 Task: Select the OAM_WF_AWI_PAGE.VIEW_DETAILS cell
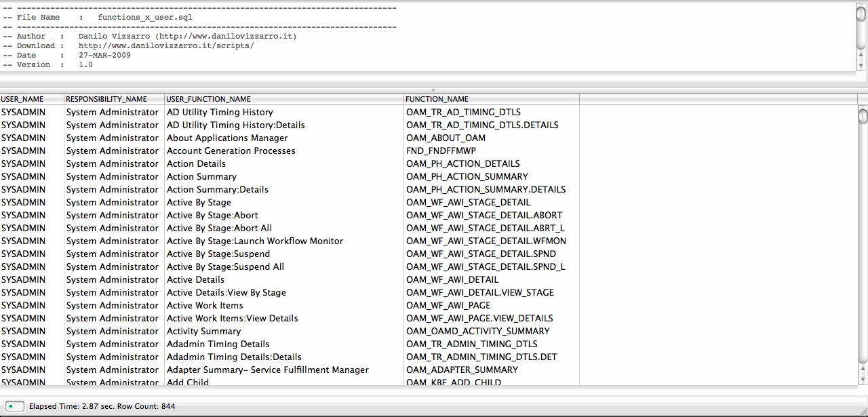click(x=492, y=318)
